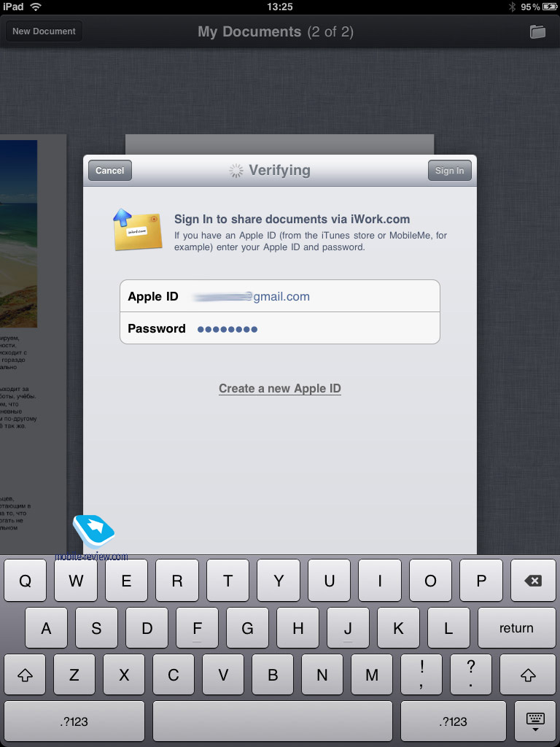Tap the 13:25 clock in status bar
This screenshot has width=560, height=747.
(279, 7)
